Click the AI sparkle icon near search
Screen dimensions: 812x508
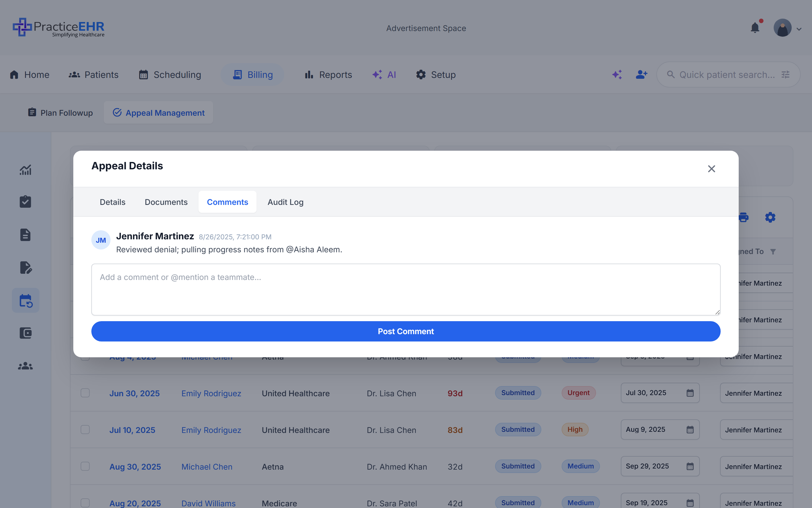coord(617,75)
